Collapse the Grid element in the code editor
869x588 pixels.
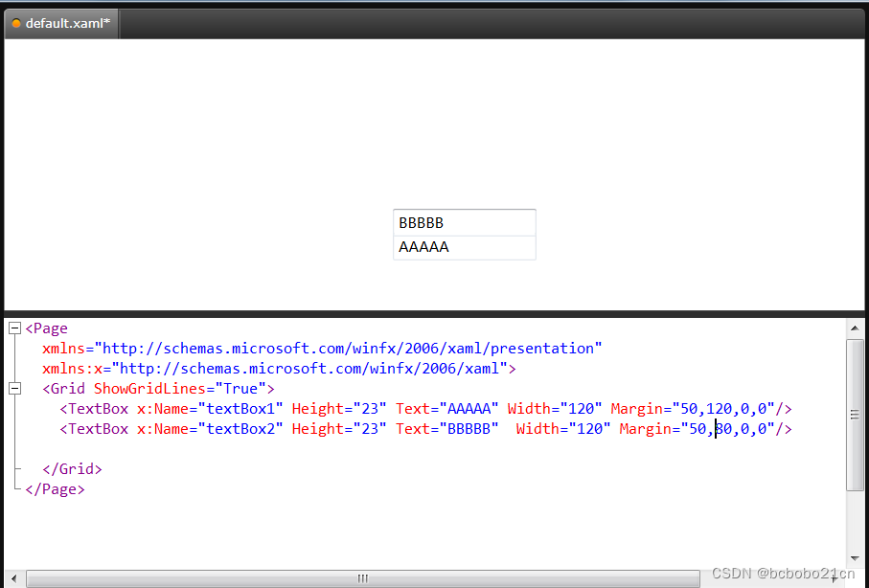(15, 389)
